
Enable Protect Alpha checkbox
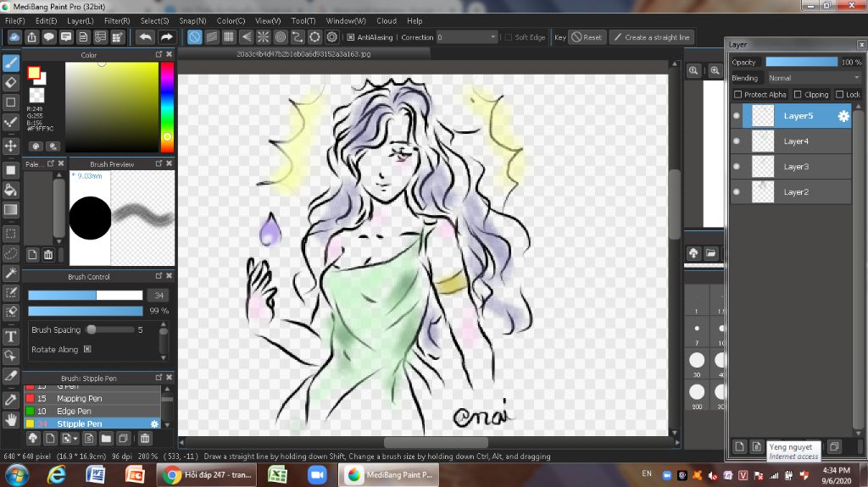click(x=738, y=95)
